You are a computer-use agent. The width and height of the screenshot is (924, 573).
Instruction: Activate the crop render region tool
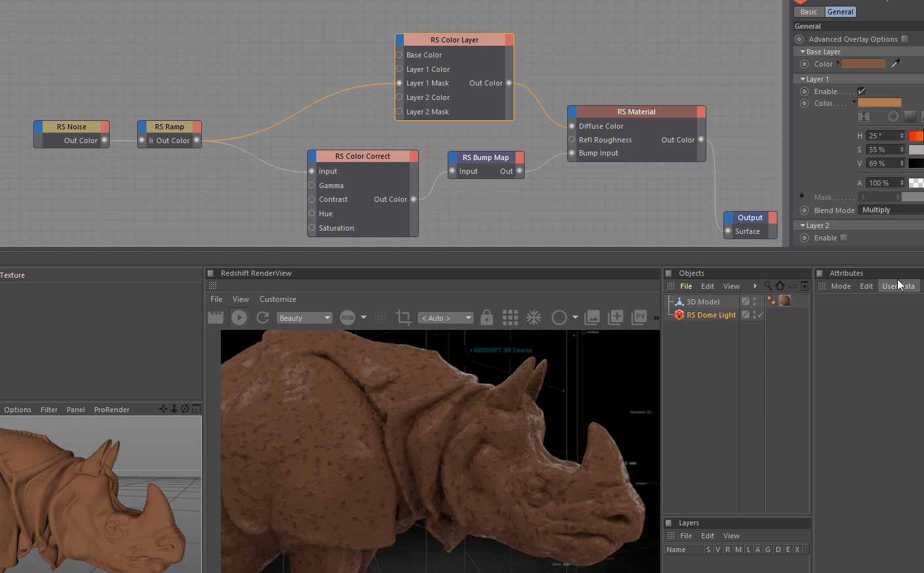403,318
